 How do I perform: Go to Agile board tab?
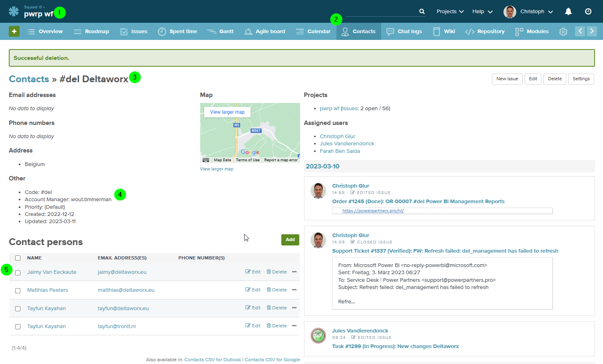[x=265, y=31]
